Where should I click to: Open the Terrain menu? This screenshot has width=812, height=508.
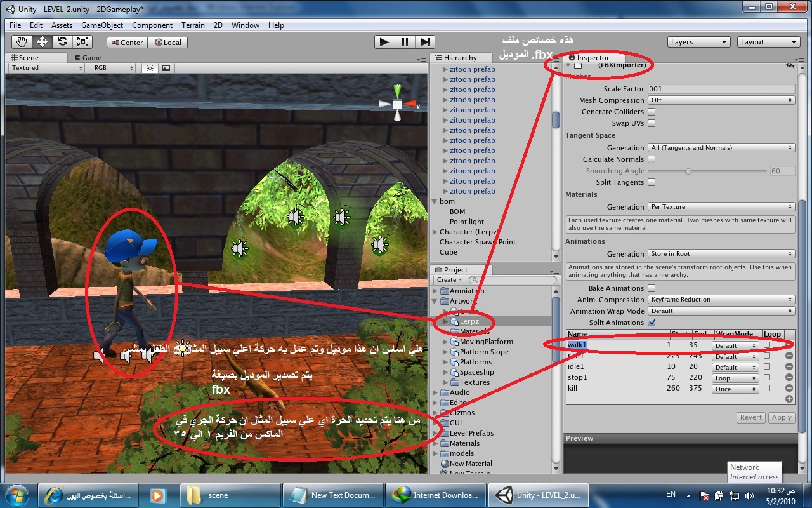click(193, 25)
